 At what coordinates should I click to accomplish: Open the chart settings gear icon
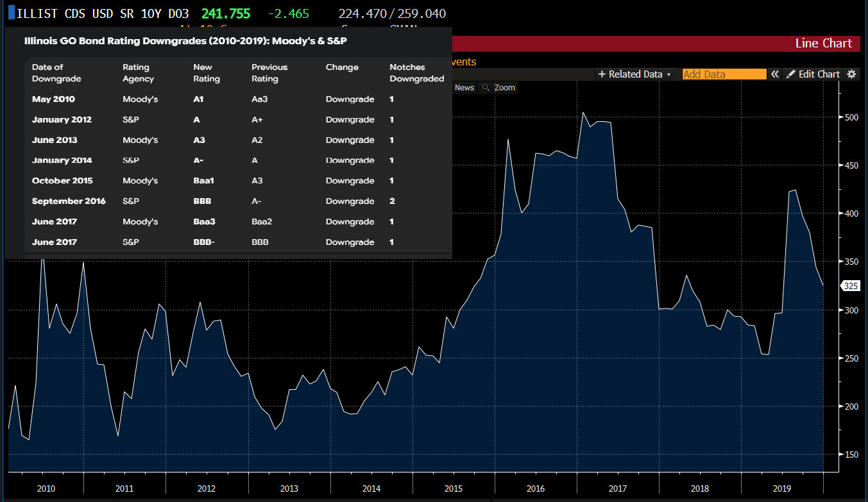pyautogui.click(x=851, y=74)
